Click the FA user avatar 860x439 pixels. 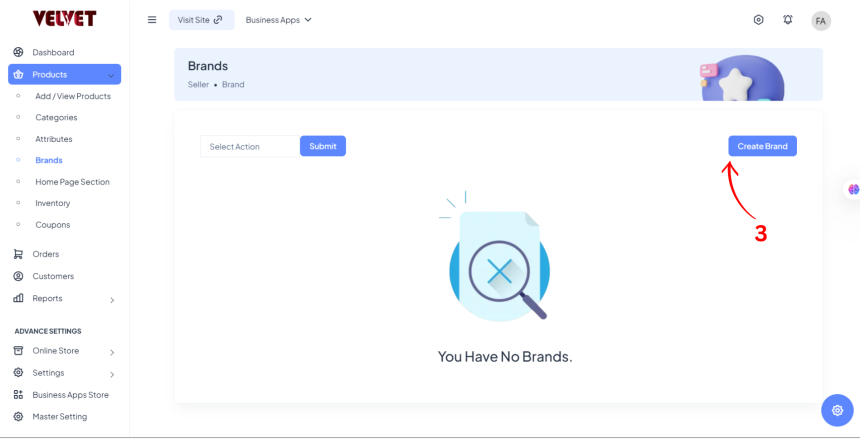tap(821, 21)
